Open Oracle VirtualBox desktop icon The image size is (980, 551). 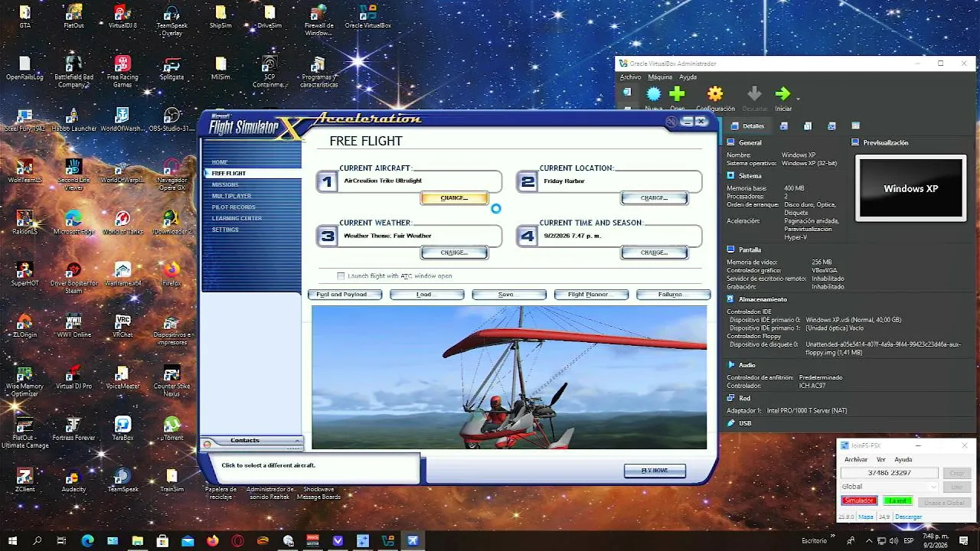(x=367, y=16)
